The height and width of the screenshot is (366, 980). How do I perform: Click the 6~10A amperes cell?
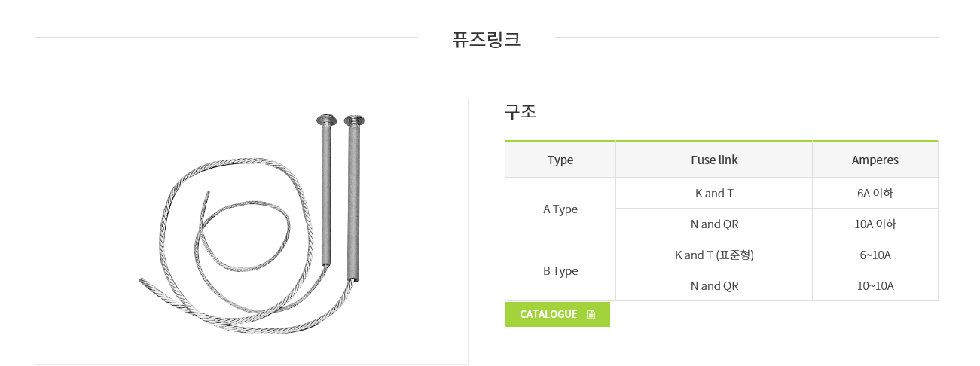click(x=875, y=255)
